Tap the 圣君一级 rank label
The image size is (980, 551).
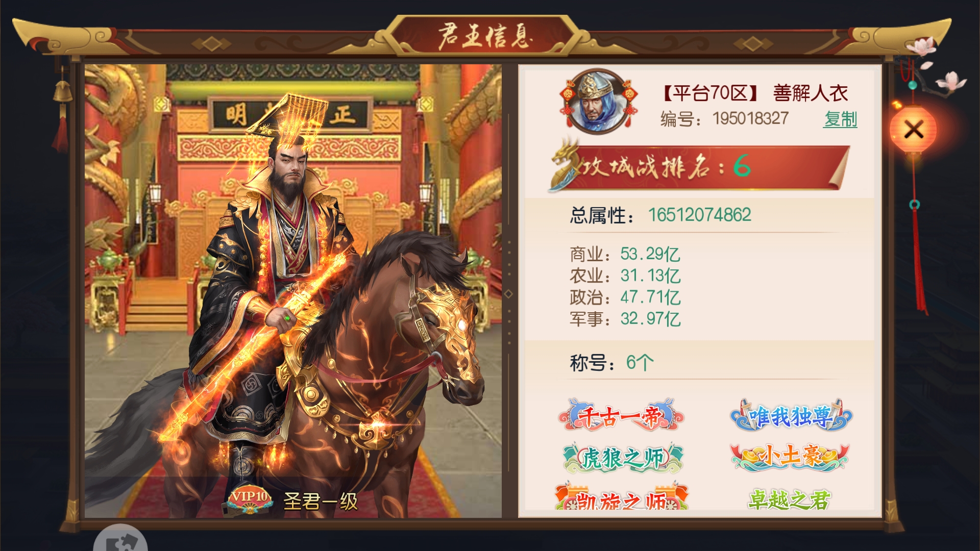click(321, 501)
